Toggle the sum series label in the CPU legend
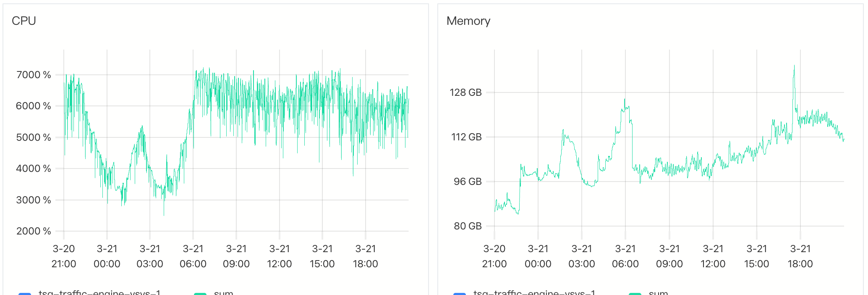The image size is (868, 295). click(x=223, y=292)
